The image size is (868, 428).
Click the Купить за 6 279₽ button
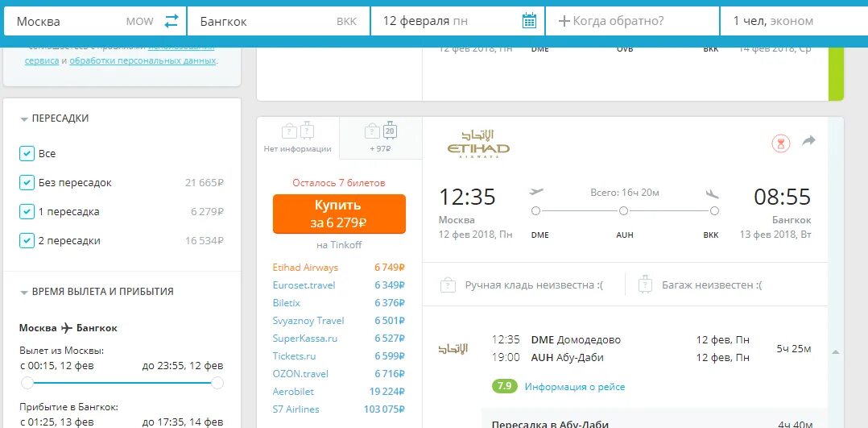(x=339, y=214)
